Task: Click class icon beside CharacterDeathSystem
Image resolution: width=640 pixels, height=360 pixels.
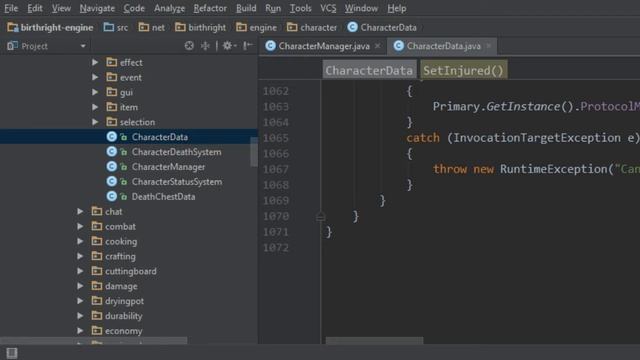Action: coord(111,151)
